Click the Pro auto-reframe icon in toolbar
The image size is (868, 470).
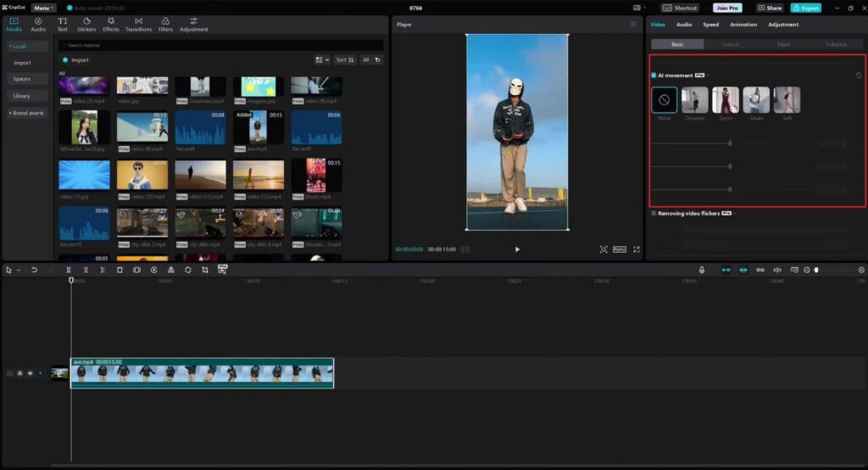pos(223,270)
